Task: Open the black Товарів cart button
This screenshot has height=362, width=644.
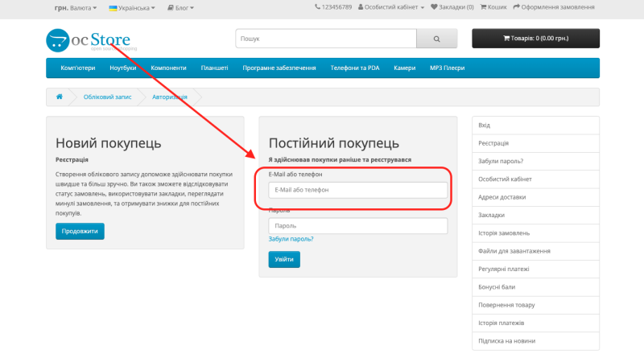Action: [535, 38]
